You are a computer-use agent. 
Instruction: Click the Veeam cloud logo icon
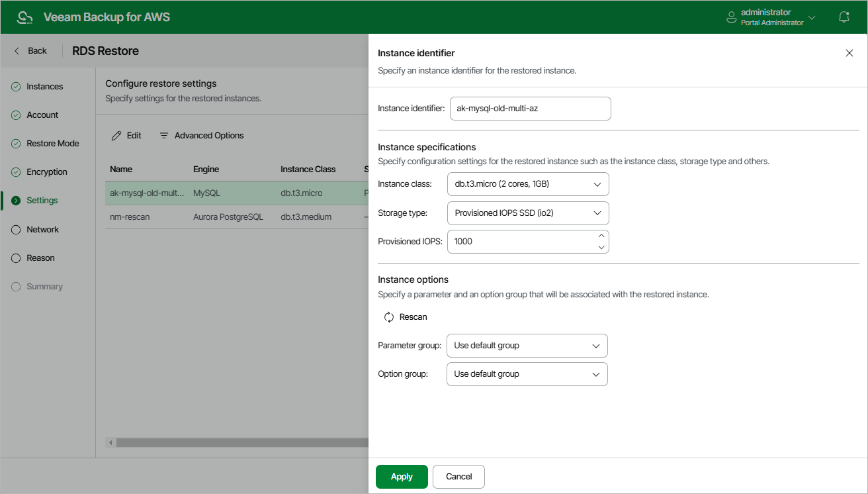coord(24,17)
